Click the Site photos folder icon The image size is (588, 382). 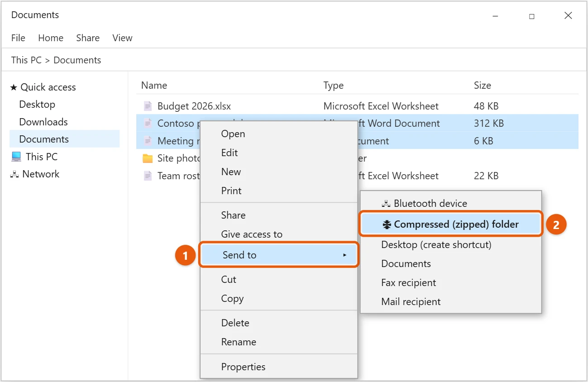pyautogui.click(x=148, y=158)
